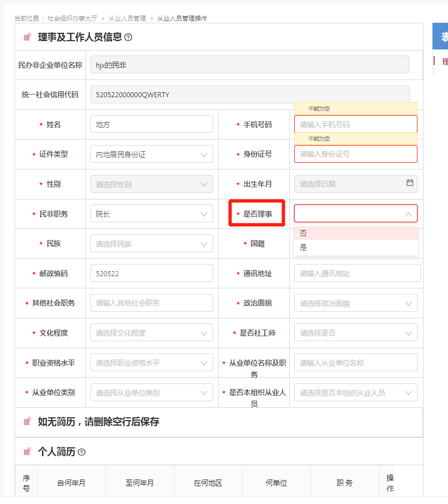This screenshot has height=504, width=448.
Task: Expand the 民非职务 dropdown
Action: tap(151, 213)
